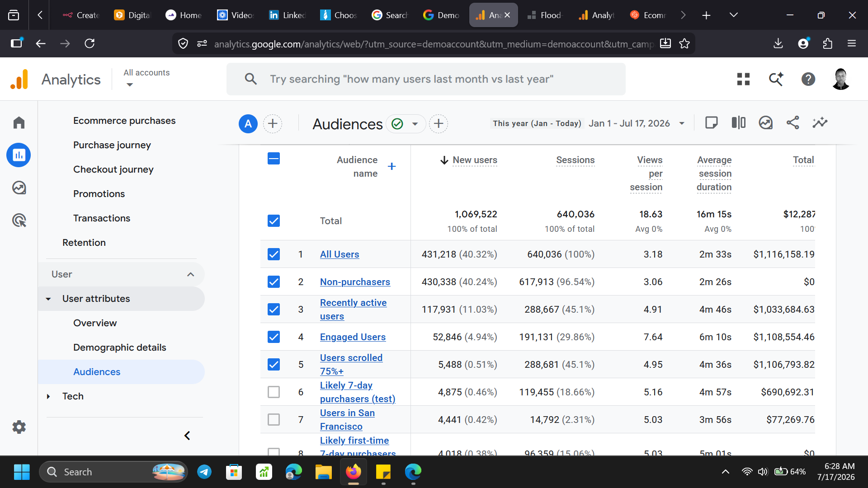Viewport: 868px width, 488px height.
Task: Bookmark this page with star icon
Action: 684,43
